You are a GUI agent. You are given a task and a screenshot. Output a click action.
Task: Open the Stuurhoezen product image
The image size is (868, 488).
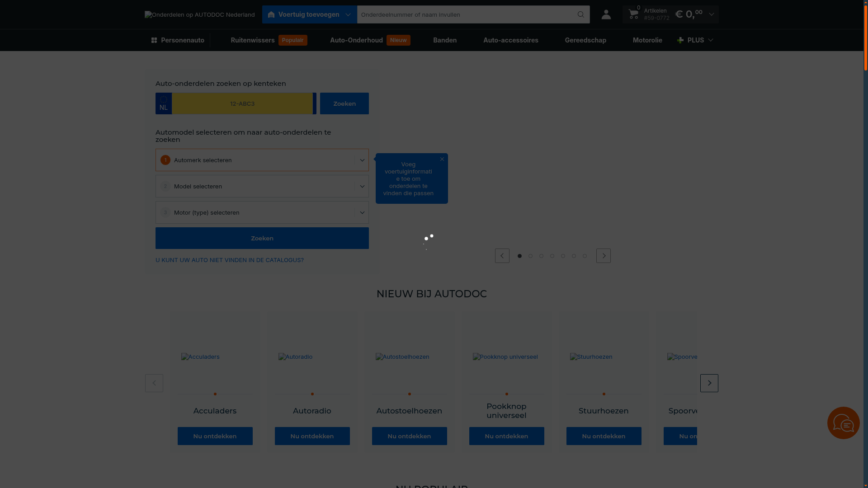[591, 357]
